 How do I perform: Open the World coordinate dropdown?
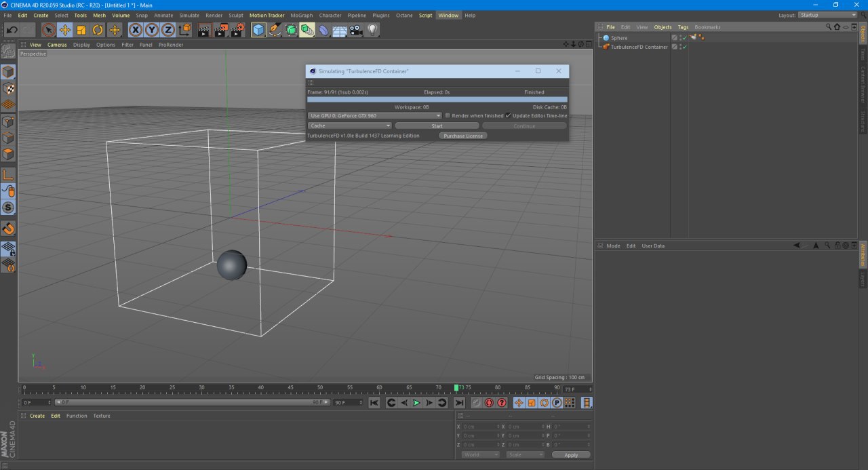481,455
